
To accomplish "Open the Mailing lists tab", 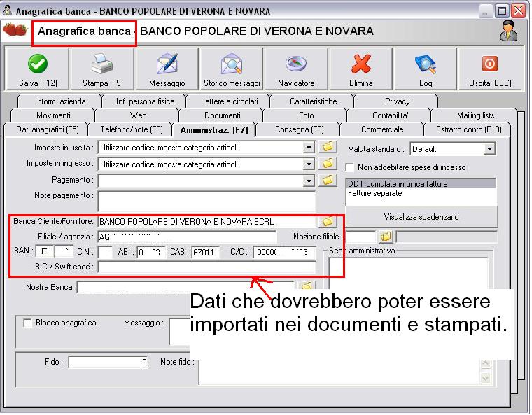I will tap(475, 115).
